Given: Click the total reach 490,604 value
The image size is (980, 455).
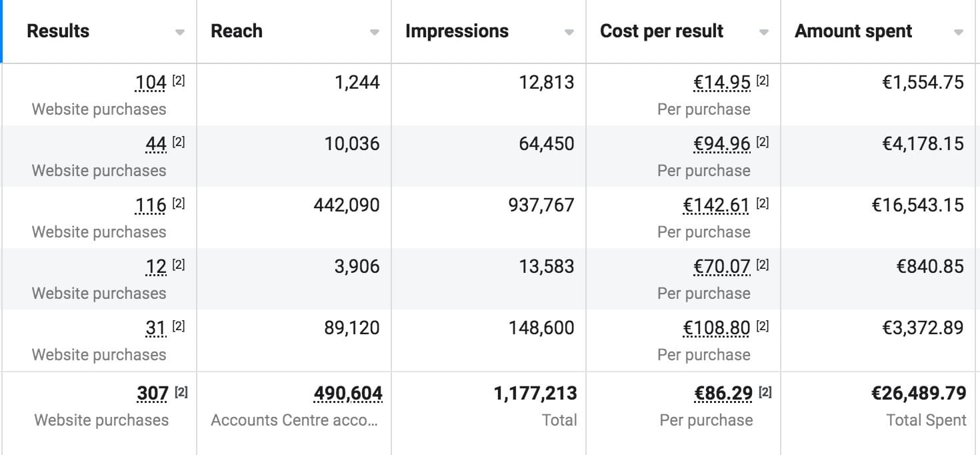Looking at the screenshot, I should click(x=348, y=394).
